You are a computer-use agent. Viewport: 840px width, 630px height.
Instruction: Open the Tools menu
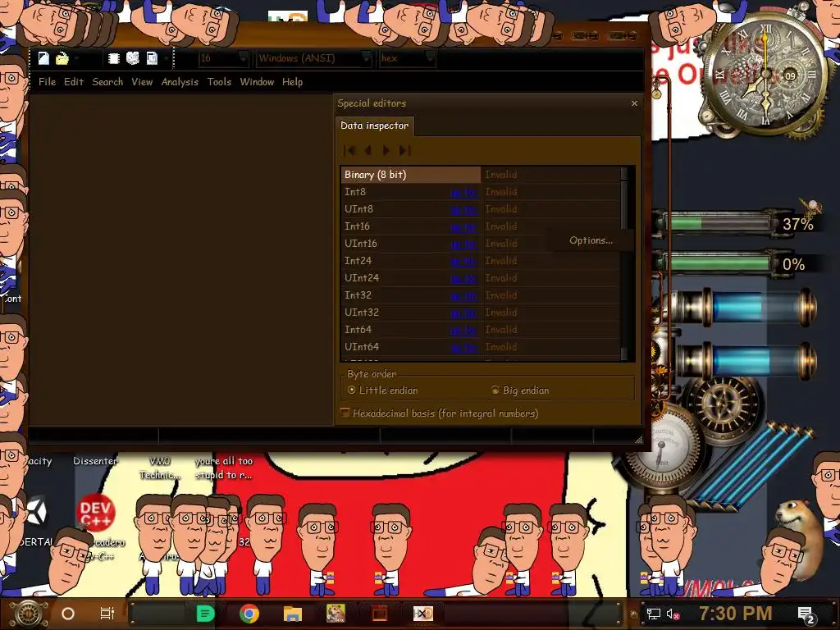(219, 82)
